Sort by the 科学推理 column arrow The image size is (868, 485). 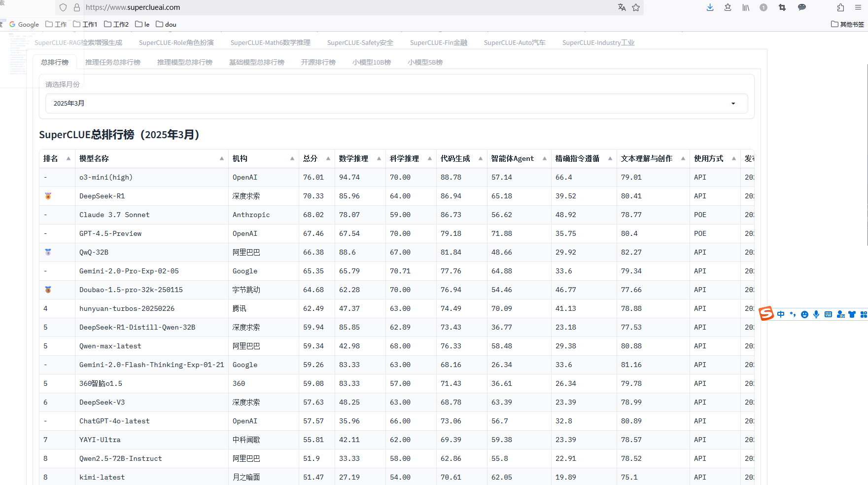[429, 159]
